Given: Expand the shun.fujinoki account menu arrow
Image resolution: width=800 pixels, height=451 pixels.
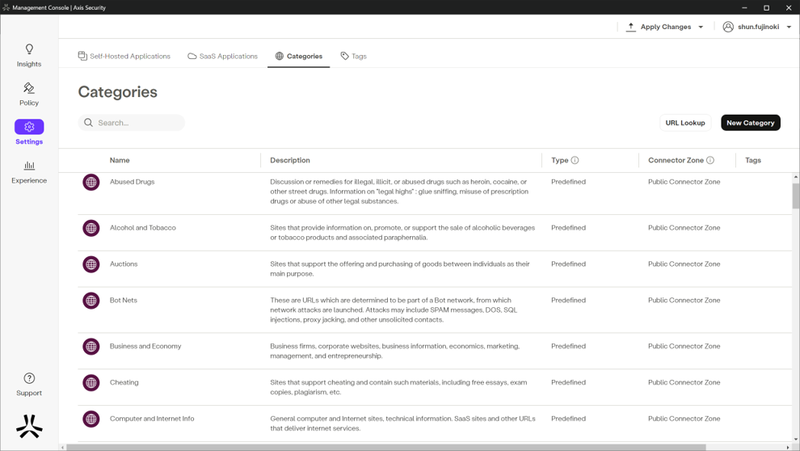Looking at the screenshot, I should [789, 27].
